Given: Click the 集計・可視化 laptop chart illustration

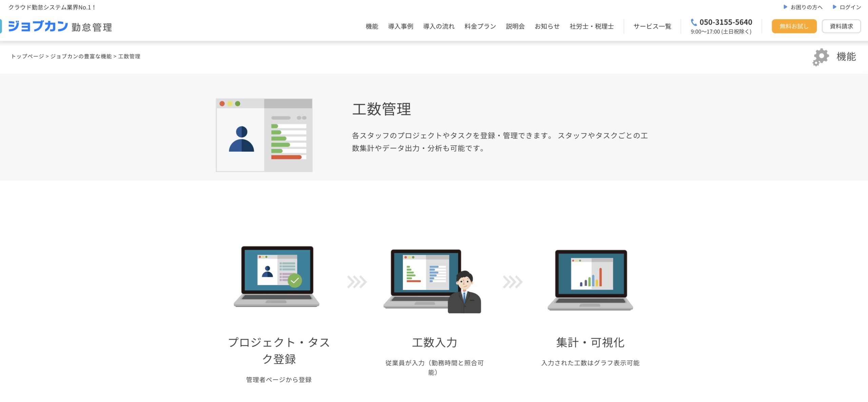Looking at the screenshot, I should pyautogui.click(x=590, y=280).
